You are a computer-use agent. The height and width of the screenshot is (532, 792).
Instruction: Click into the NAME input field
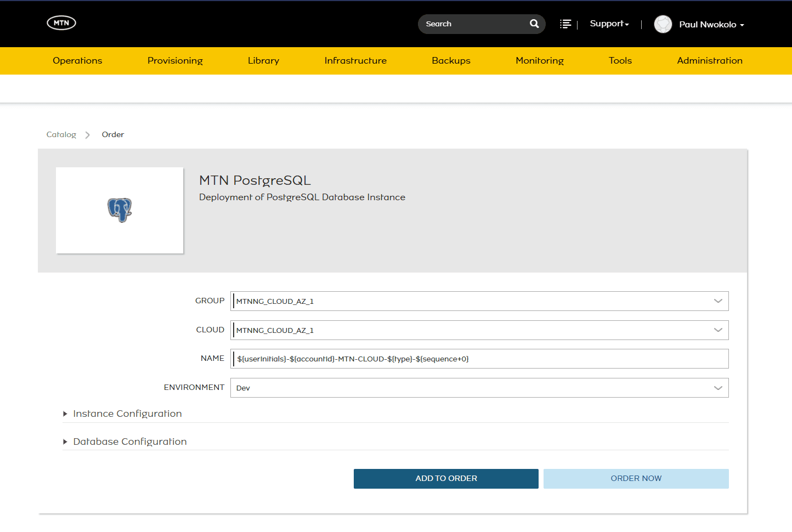point(479,359)
